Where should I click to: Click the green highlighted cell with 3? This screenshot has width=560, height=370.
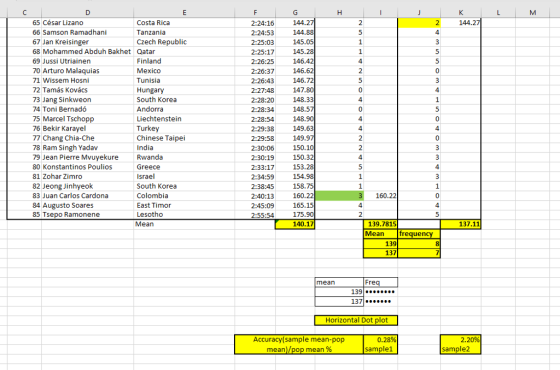pos(339,196)
